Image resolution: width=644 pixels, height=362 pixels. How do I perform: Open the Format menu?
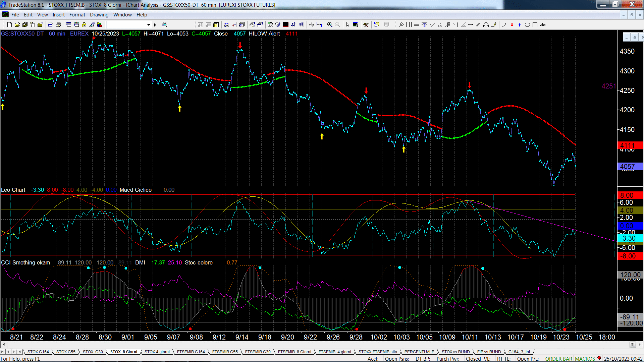[x=77, y=15]
